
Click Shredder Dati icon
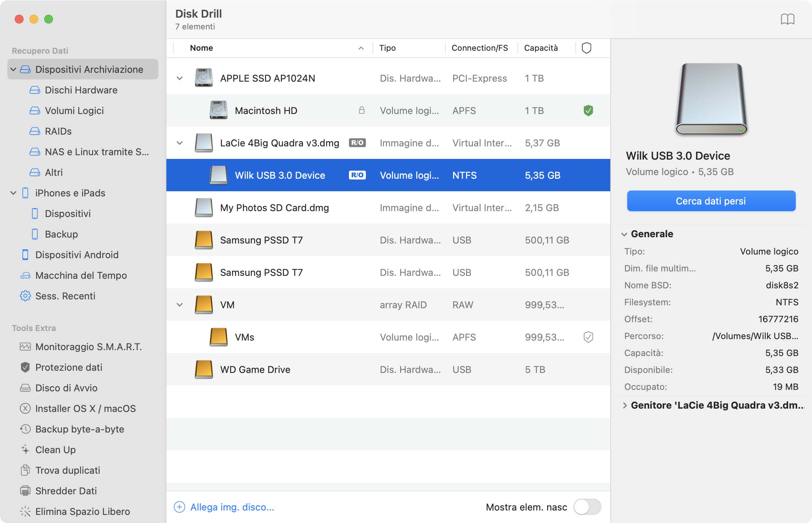[25, 491]
